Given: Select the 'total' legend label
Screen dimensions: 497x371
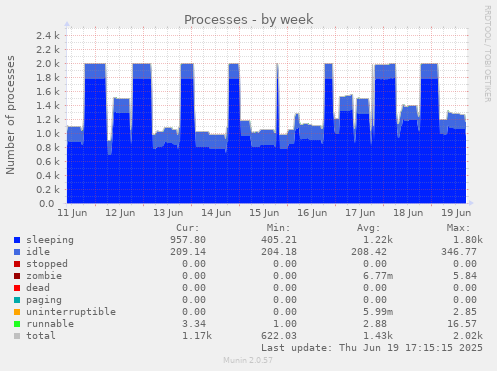Looking at the screenshot, I should click(41, 336).
